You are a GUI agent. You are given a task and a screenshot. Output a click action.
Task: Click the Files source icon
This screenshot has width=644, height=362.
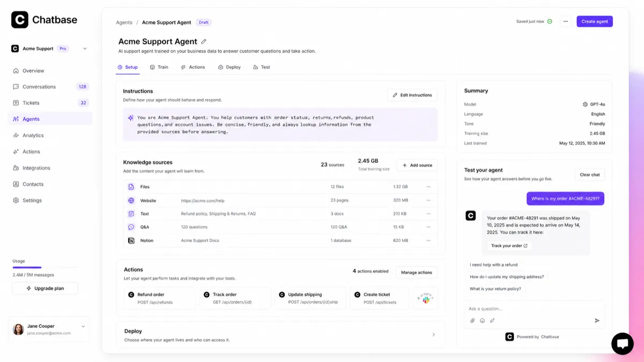131,187
